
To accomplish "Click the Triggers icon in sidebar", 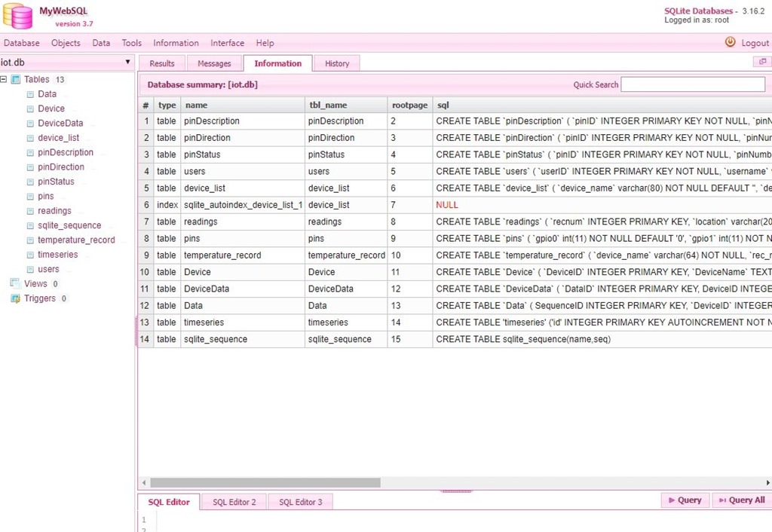I will click(x=15, y=298).
